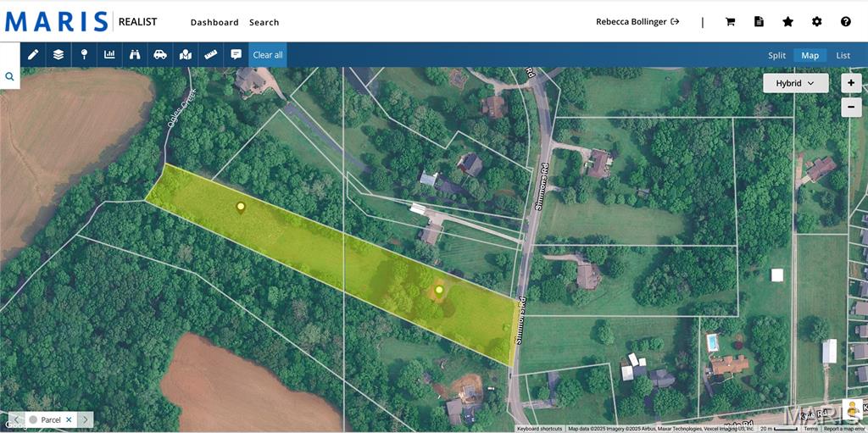Select the pin marker tool
The width and height of the screenshot is (868, 433).
tap(84, 55)
